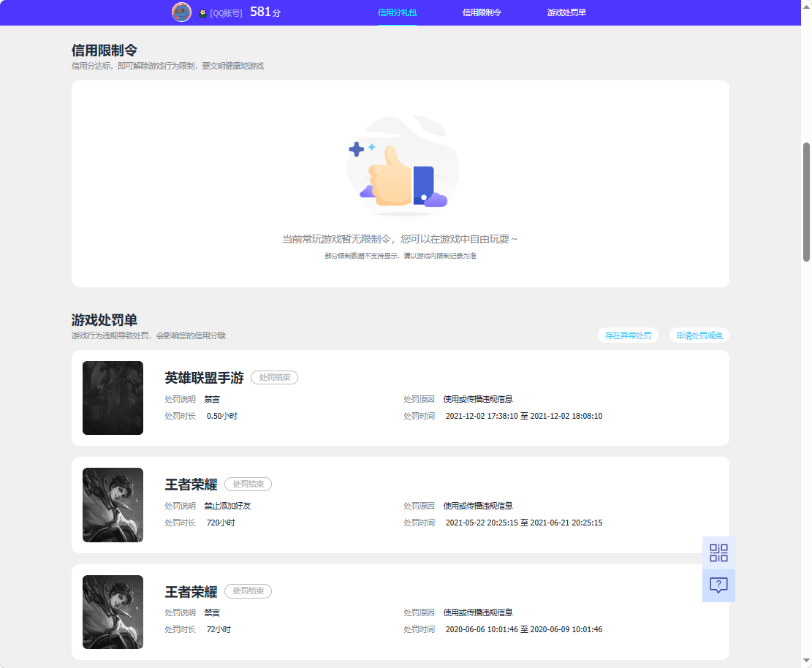
Task: Click the 2020-06-06 penalty time range
Action: point(523,630)
